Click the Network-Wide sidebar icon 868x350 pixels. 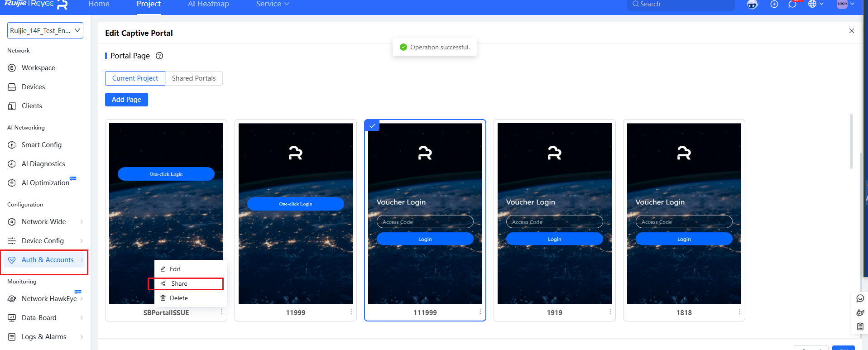[x=12, y=222]
